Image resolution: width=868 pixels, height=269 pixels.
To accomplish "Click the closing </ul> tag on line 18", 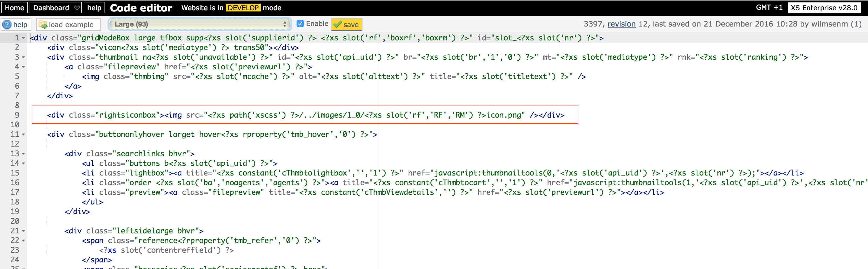I will (x=92, y=202).
